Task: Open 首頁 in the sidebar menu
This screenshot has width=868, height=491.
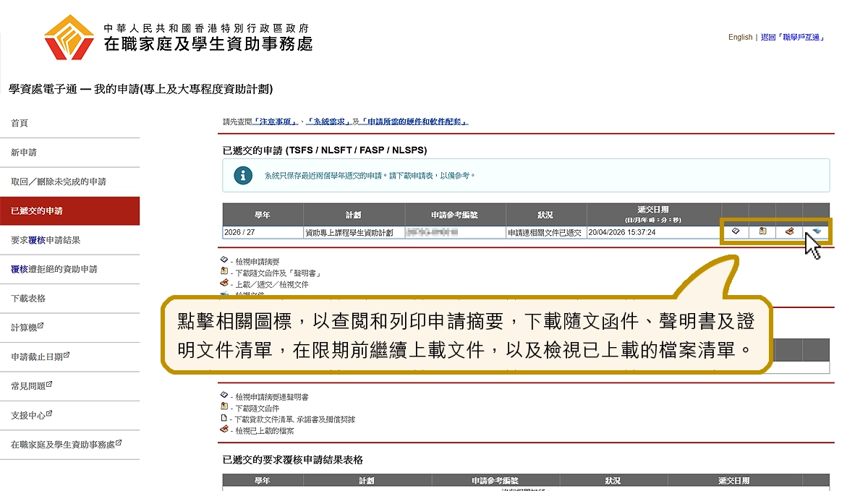Action: (x=20, y=124)
